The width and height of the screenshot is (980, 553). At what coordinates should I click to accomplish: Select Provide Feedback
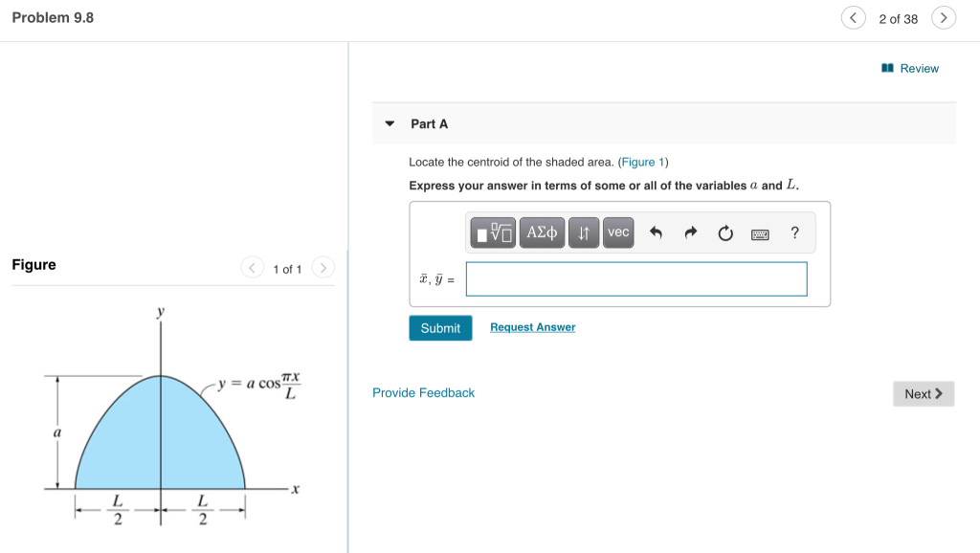pyautogui.click(x=423, y=392)
